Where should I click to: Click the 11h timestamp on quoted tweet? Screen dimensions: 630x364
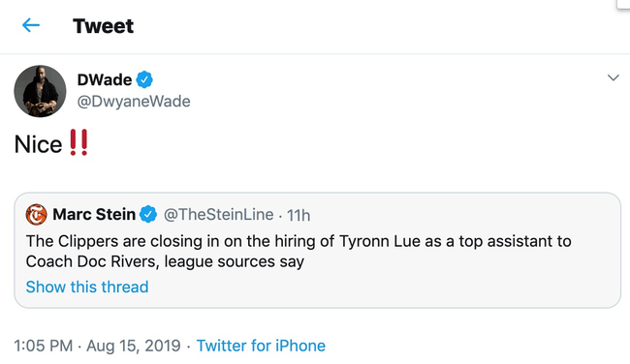pos(299,216)
